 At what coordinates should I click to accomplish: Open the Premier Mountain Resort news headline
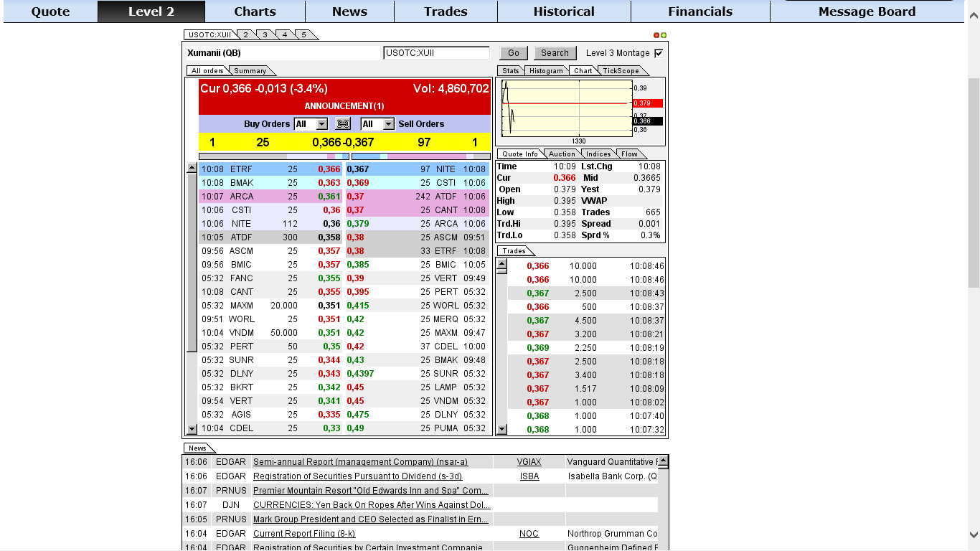pos(371,491)
